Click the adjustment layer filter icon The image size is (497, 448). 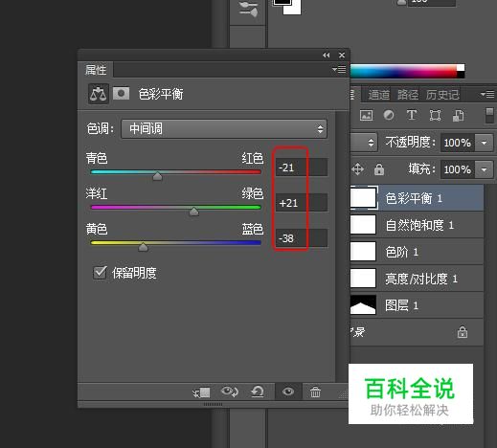(x=389, y=115)
